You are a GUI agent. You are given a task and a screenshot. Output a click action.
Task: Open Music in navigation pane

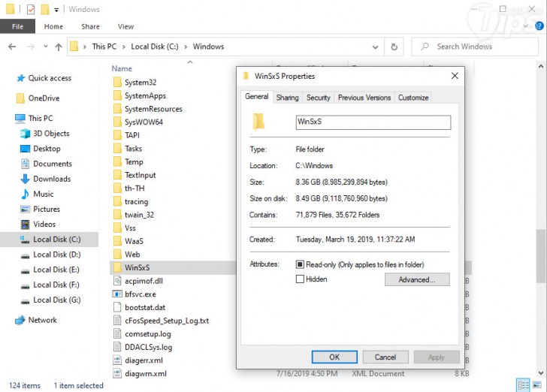pos(37,194)
